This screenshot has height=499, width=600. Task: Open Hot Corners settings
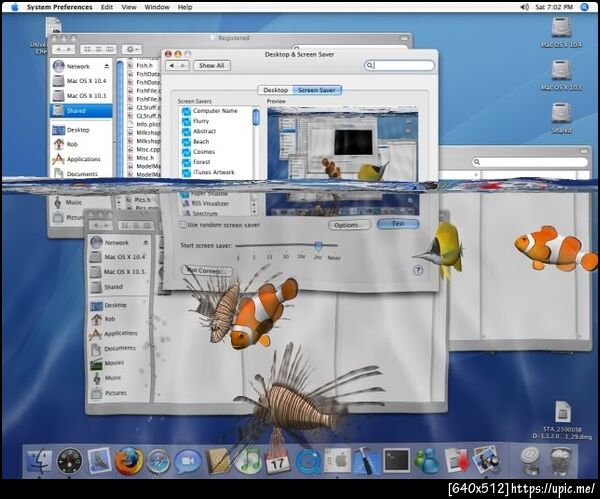(x=207, y=271)
